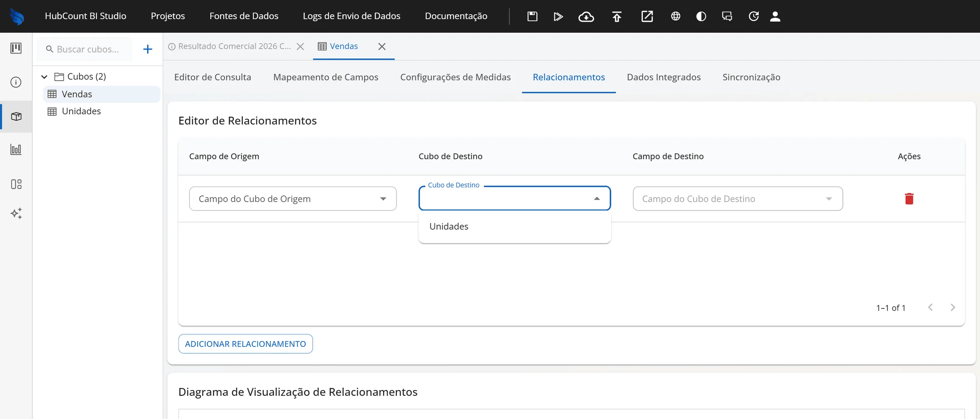
Task: Switch to Mapeamento de Campos tab
Action: 325,77
